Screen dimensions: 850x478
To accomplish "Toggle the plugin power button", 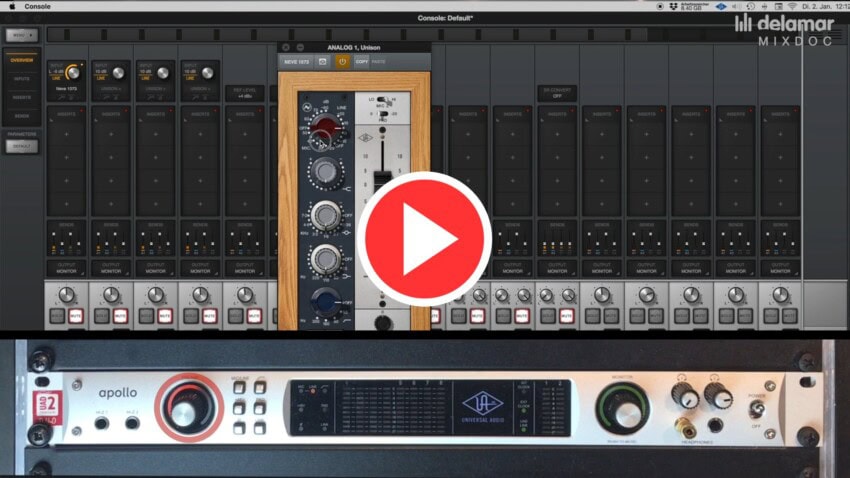I will point(342,62).
